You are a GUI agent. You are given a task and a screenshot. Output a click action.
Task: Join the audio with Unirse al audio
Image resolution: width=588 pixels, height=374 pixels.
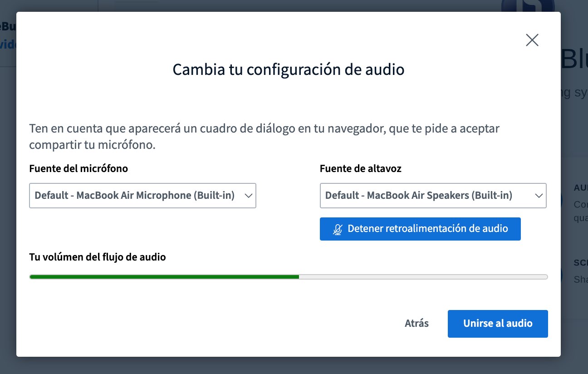(x=498, y=324)
